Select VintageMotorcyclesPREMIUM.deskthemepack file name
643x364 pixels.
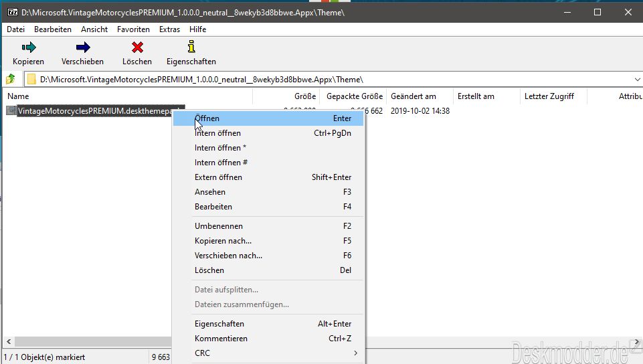pyautogui.click(x=94, y=110)
